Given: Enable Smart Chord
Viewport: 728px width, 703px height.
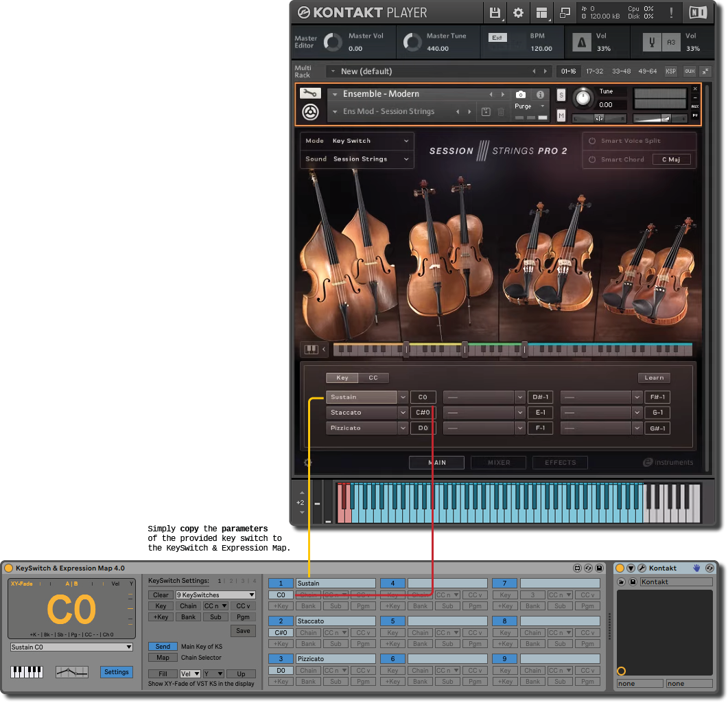Looking at the screenshot, I should [x=592, y=159].
